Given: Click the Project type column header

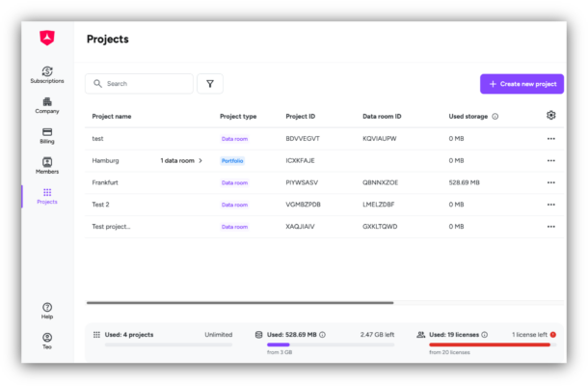Looking at the screenshot, I should (238, 117).
